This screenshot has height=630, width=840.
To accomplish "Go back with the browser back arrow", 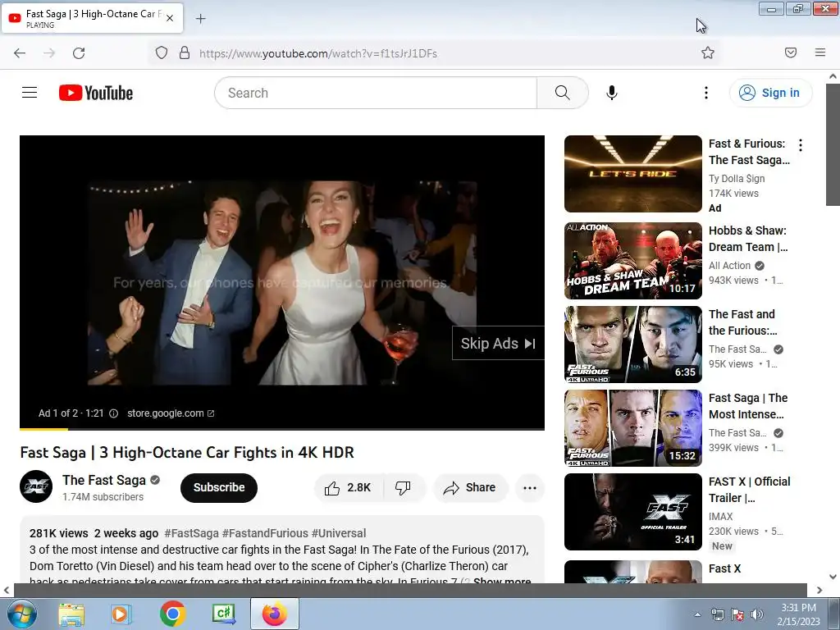I will coord(20,53).
